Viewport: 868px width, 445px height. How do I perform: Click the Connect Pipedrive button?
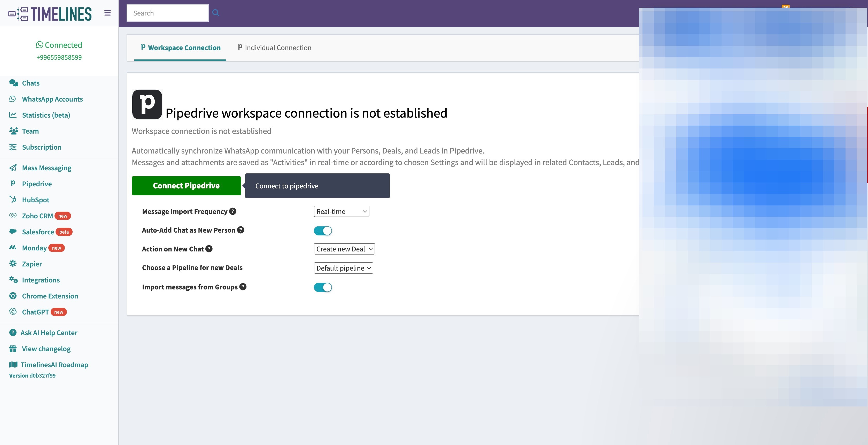[186, 186]
